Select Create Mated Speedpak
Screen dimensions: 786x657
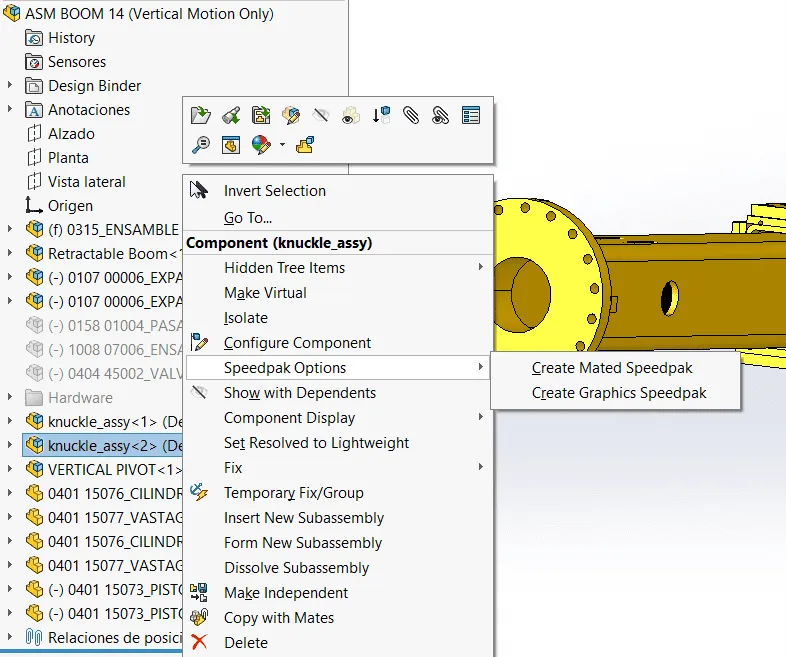[x=612, y=368]
